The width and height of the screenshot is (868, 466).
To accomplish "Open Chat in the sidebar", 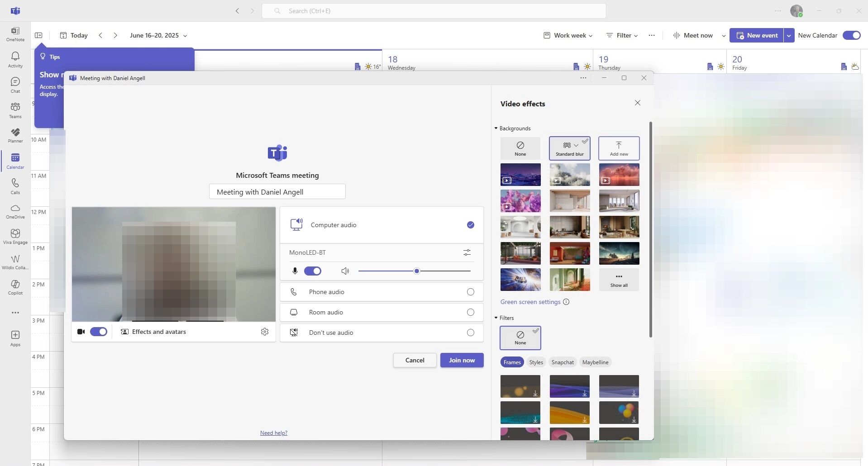I will 15,85.
